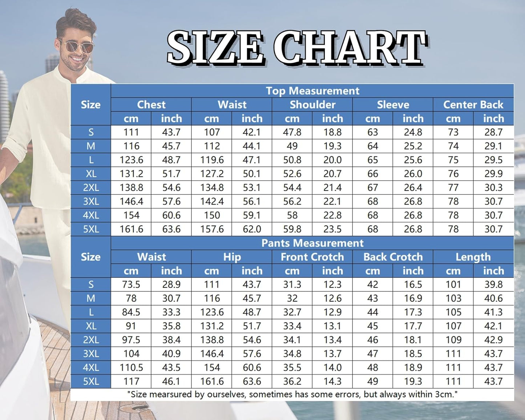
Task: Click the 5XL chest value 161.6 in top table
Action: pyautogui.click(x=131, y=229)
